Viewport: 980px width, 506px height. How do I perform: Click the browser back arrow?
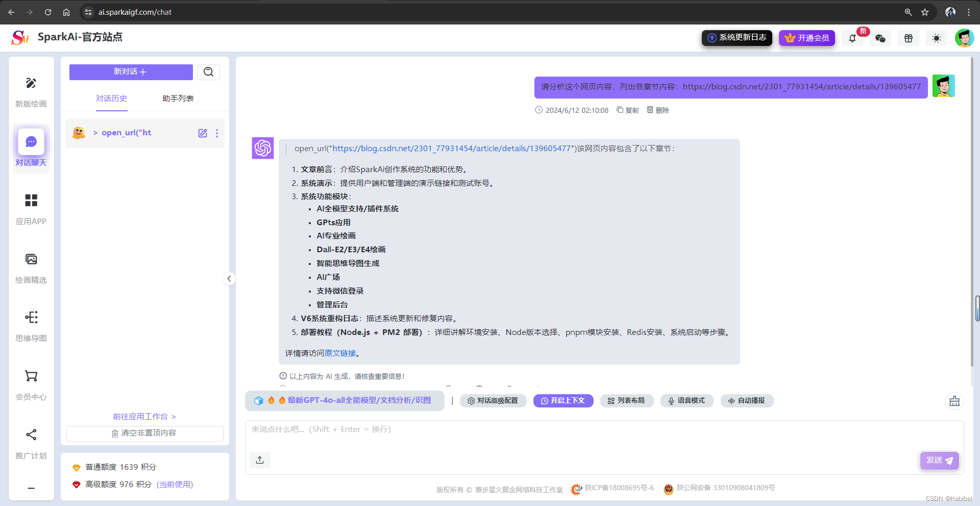coord(11,12)
